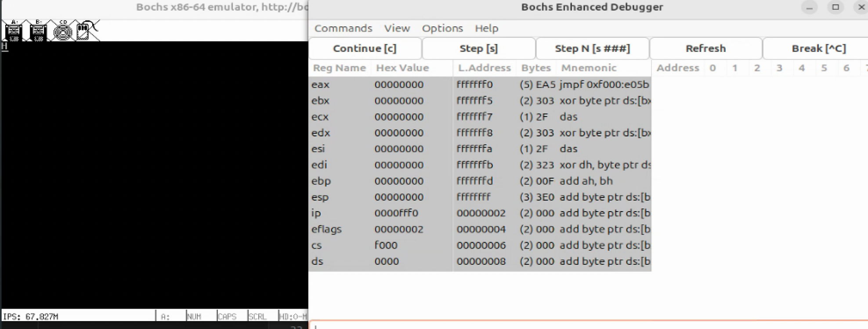Viewport: 868px width, 329px height.
Task: Click the mouse capture toolbar icon
Action: point(87,30)
